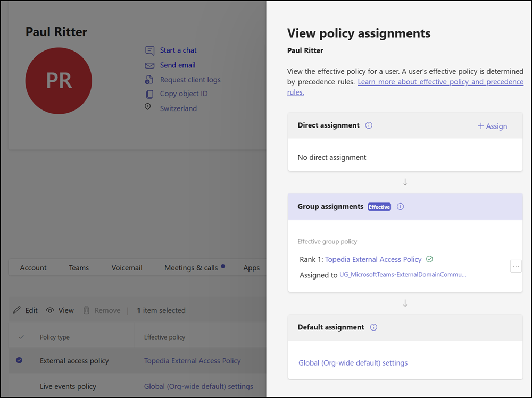Open Global (Org-wide default) settings in Default assignment
Image resolution: width=532 pixels, height=398 pixels.
point(353,363)
